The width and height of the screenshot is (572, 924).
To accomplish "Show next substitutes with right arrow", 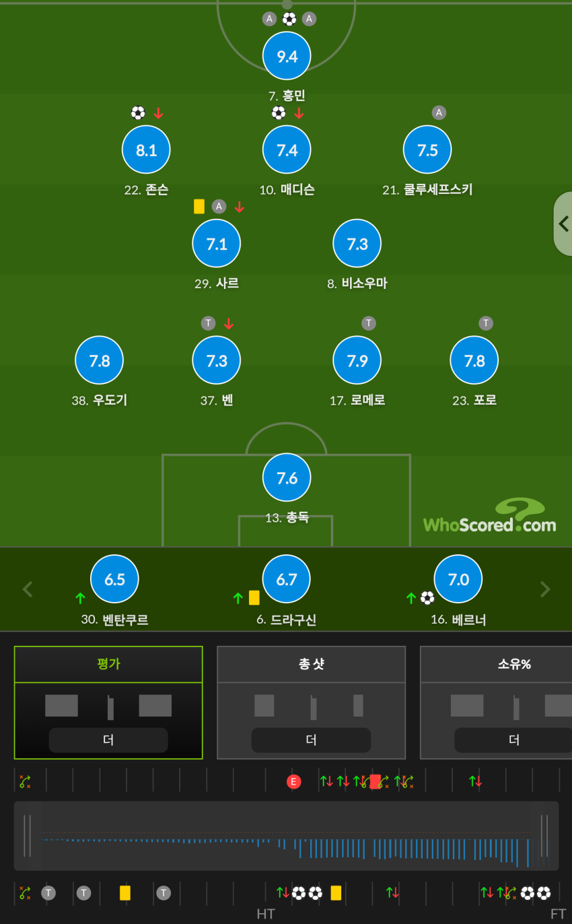I will pos(545,589).
